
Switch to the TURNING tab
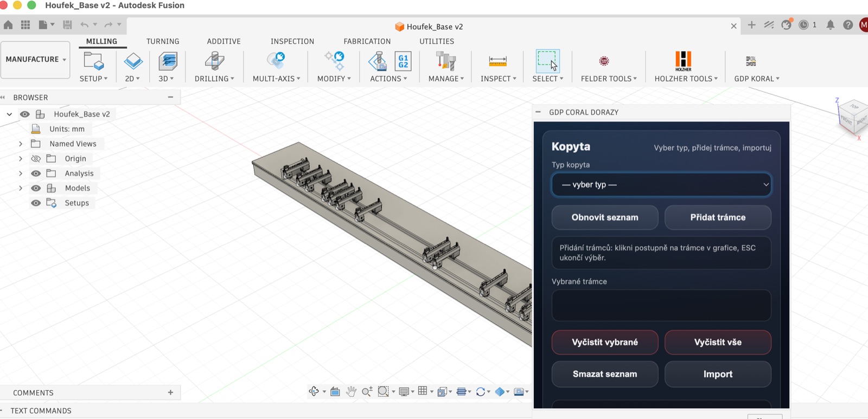click(x=163, y=41)
